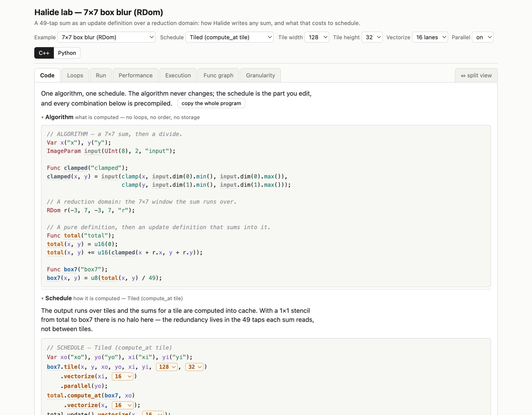Image resolution: width=532 pixels, height=415 pixels.
Task: Open the Example dropdown
Action: [106, 37]
